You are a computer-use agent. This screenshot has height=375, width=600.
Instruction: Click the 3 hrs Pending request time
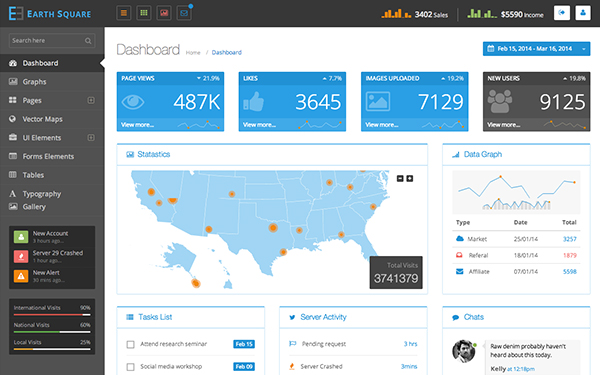(x=410, y=344)
